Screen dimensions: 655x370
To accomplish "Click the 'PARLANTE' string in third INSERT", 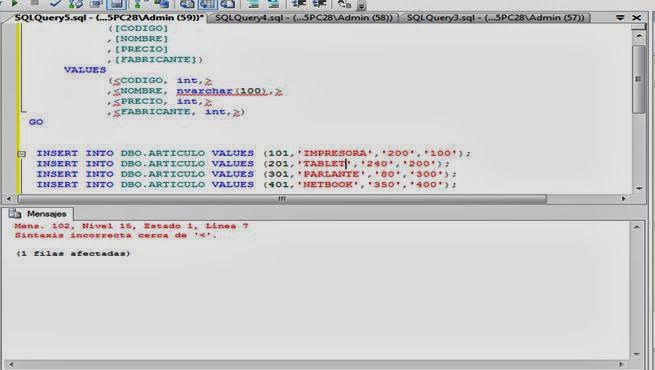I will point(331,174).
